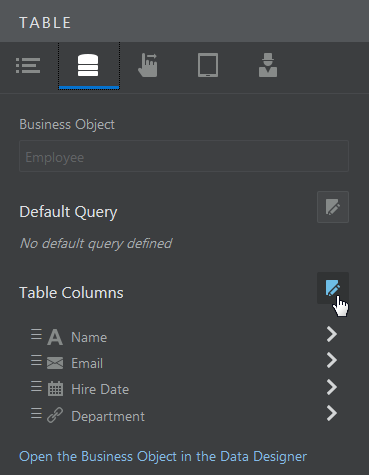Expand the Department column details

pos(332,413)
